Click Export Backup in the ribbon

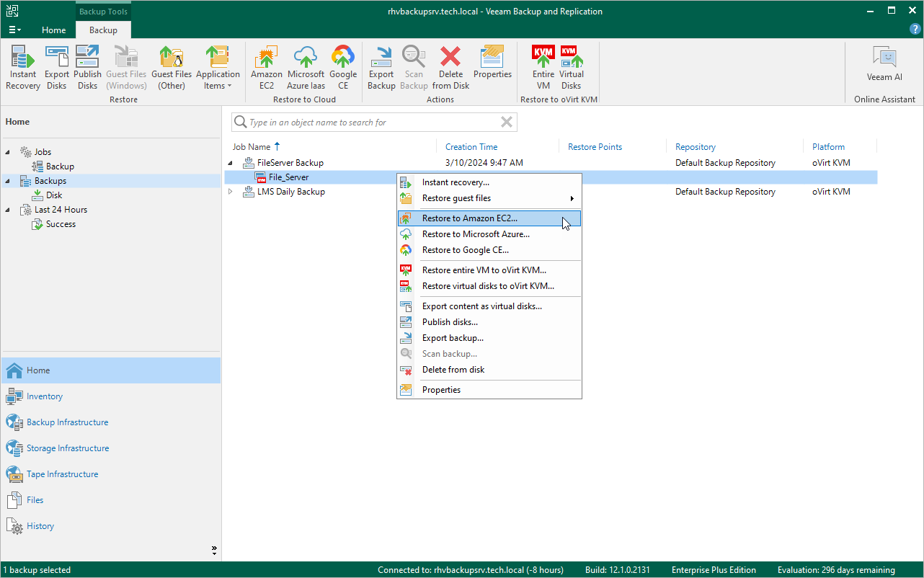pyautogui.click(x=381, y=68)
